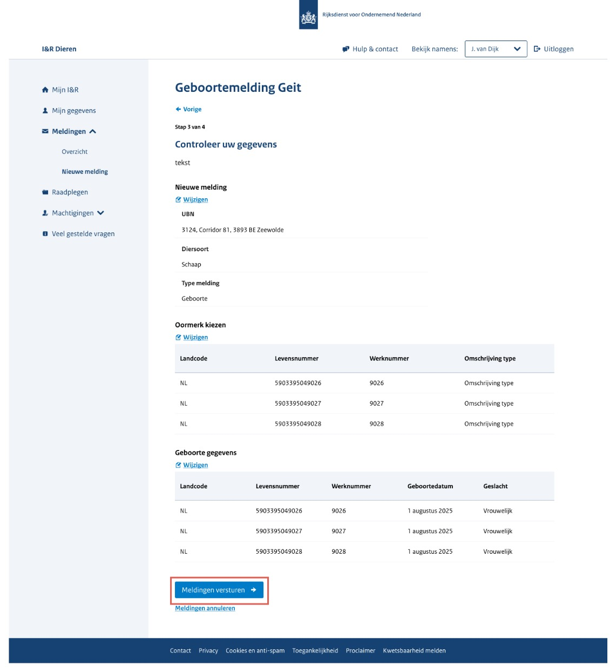Screen dimensions: 616x672
Task: Click the logout icon beside Uitloggen
Action: tap(537, 49)
